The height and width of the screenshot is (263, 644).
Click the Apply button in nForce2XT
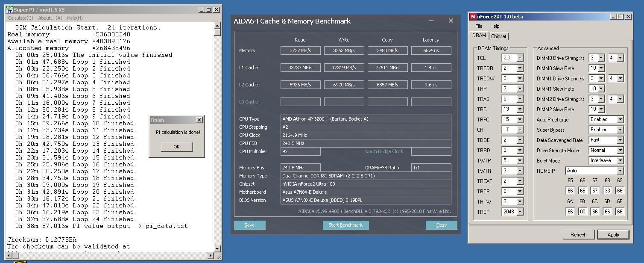point(613,234)
